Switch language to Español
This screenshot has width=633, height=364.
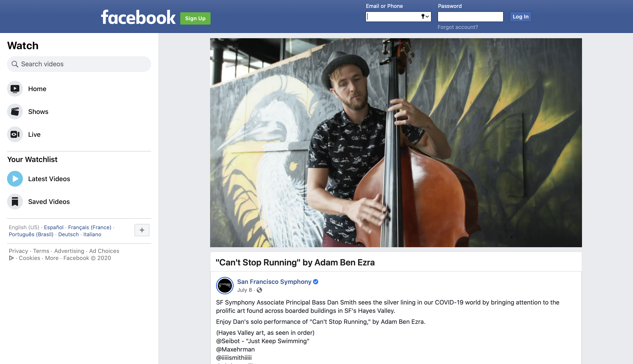pyautogui.click(x=54, y=227)
